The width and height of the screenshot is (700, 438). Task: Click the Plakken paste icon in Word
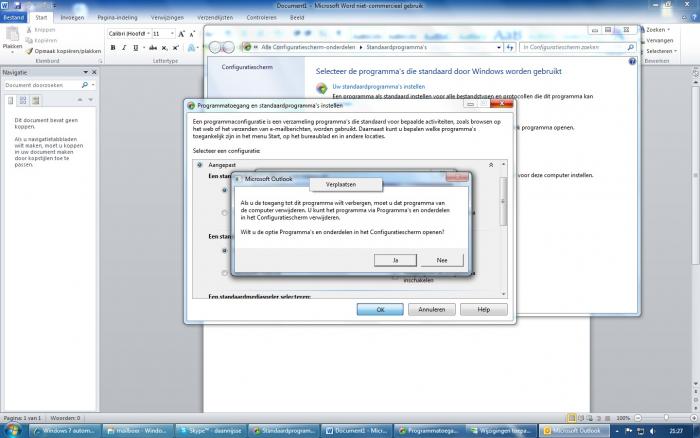pos(12,34)
